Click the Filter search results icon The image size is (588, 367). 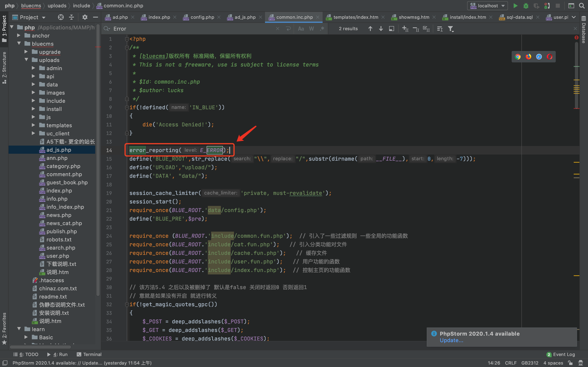[451, 29]
